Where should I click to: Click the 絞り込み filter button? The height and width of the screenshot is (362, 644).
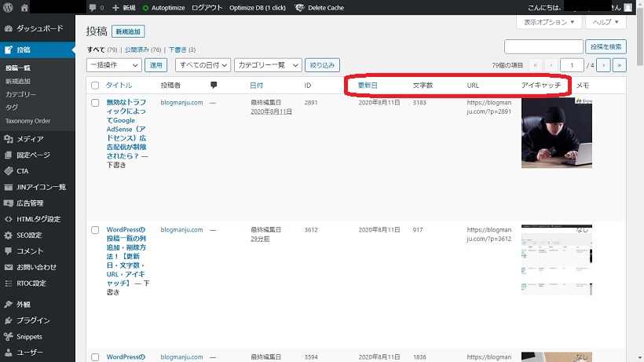323,65
